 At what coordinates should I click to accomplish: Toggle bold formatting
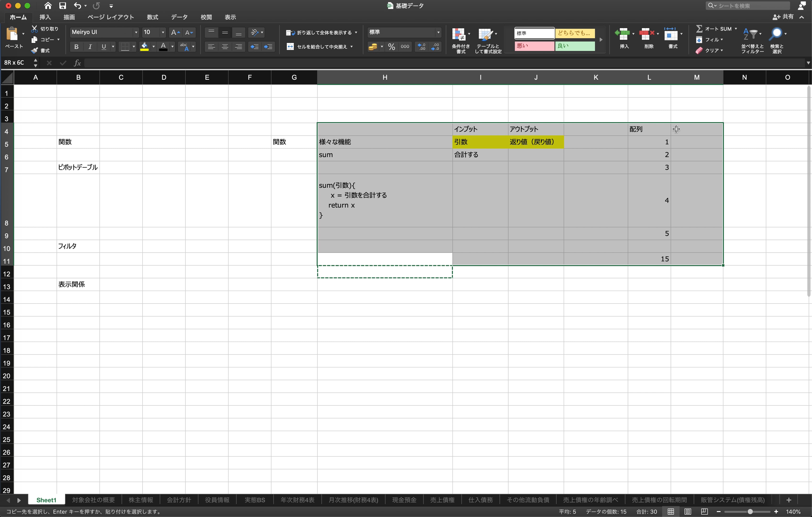click(76, 47)
